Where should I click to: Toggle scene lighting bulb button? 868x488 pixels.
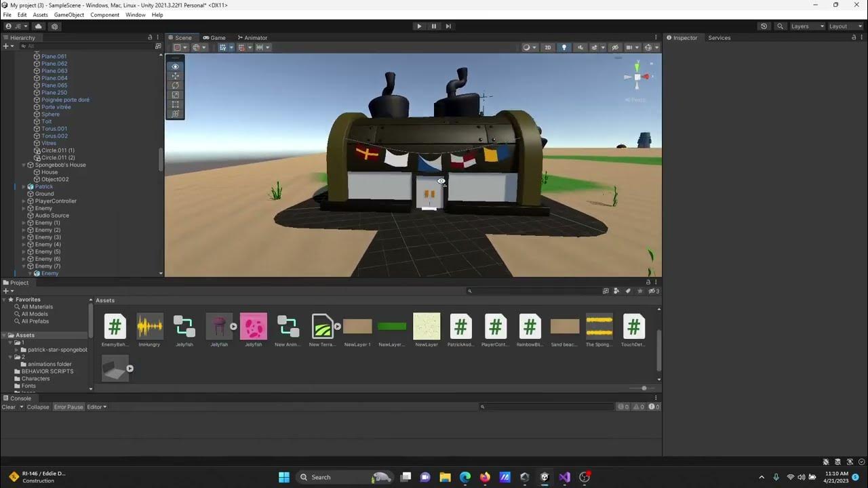coord(564,47)
